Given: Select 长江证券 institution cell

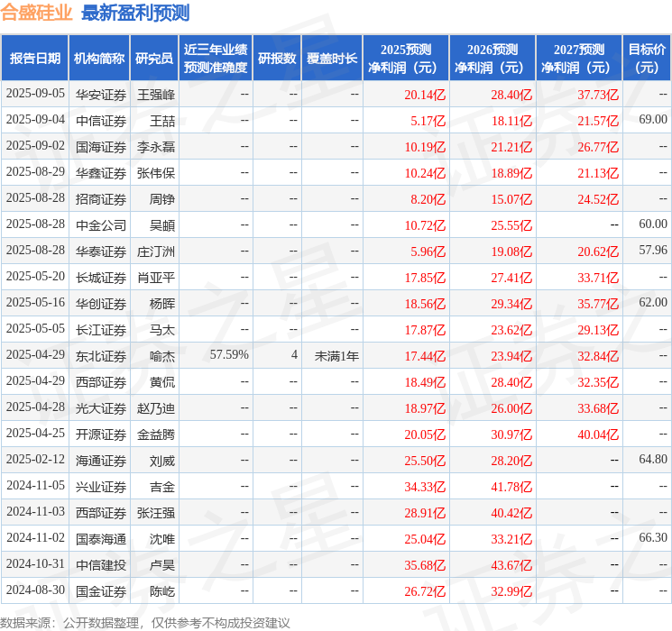Looking at the screenshot, I should point(101,330).
